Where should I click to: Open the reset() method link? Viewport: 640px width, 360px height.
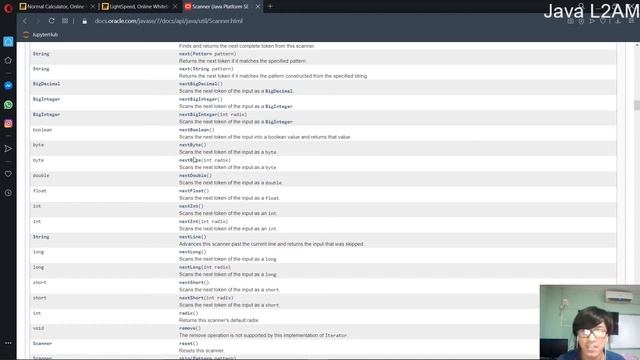coord(188,344)
